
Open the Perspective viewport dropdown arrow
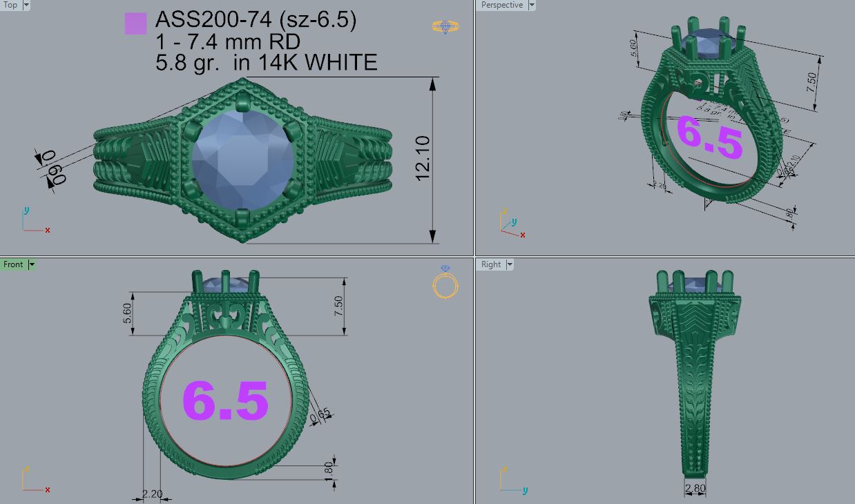point(531,5)
